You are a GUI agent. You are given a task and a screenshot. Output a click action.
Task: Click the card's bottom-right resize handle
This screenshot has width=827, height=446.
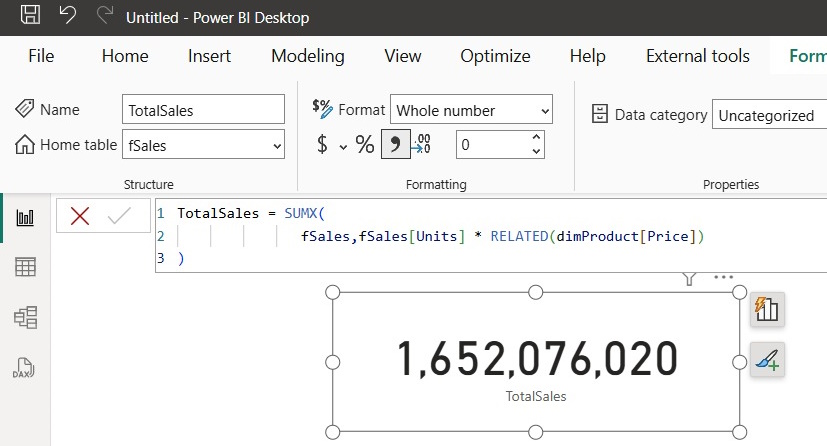pos(739,432)
